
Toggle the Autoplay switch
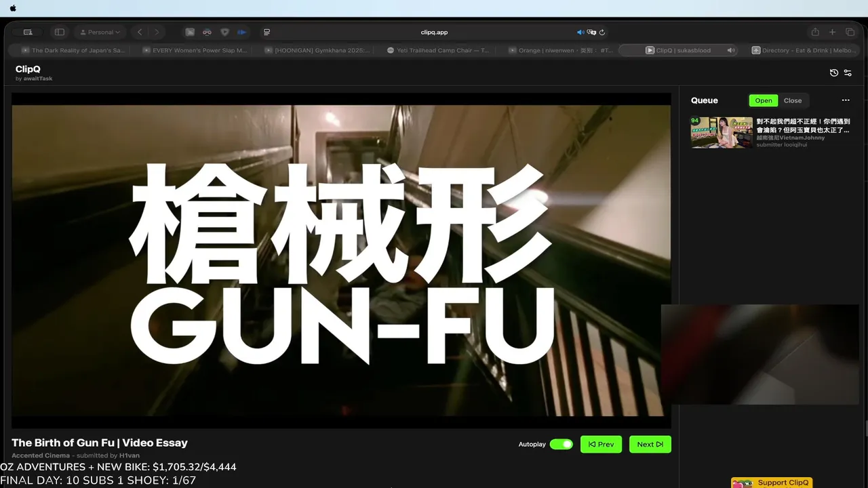[561, 444]
